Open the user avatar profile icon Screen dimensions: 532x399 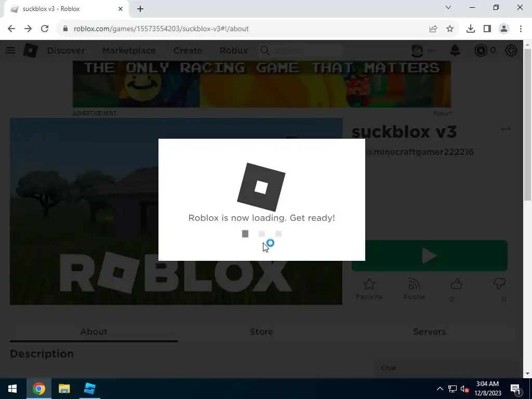click(417, 50)
